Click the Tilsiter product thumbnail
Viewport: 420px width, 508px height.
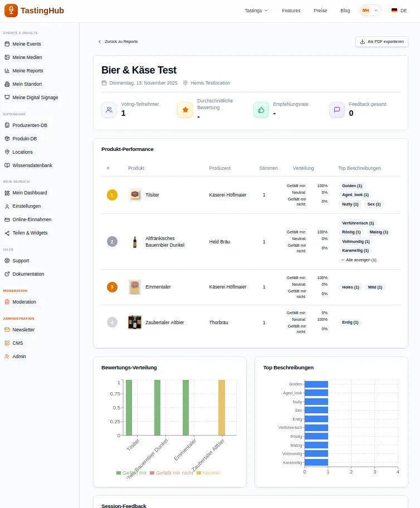point(134,195)
